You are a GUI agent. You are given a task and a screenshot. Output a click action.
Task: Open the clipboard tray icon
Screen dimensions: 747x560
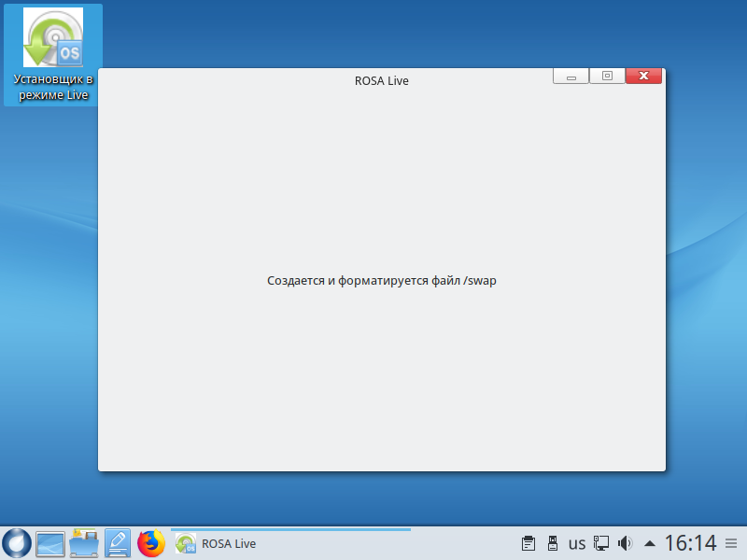[x=529, y=543]
